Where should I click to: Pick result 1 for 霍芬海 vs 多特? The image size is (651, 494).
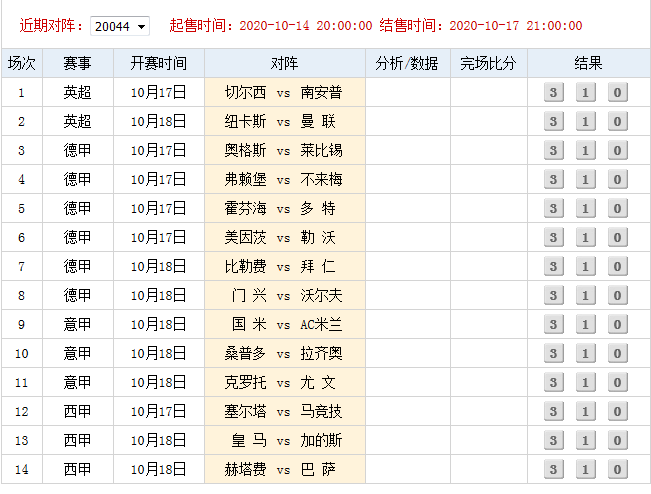tap(585, 208)
